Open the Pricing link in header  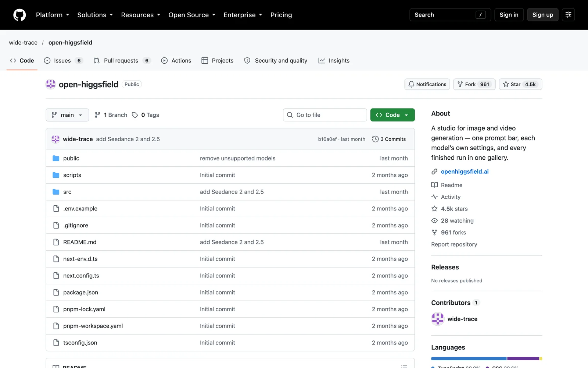pos(281,15)
